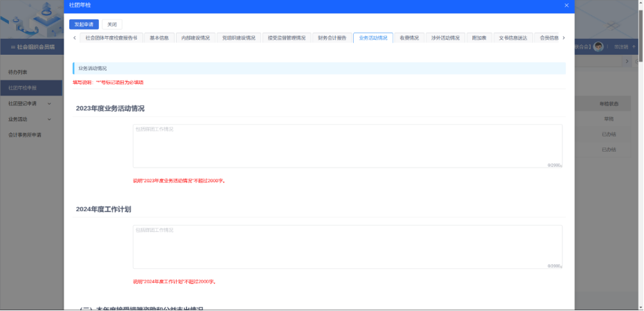Screen dimensions: 644x311
Task: Select the 内部建设情况 tab
Action: point(195,38)
